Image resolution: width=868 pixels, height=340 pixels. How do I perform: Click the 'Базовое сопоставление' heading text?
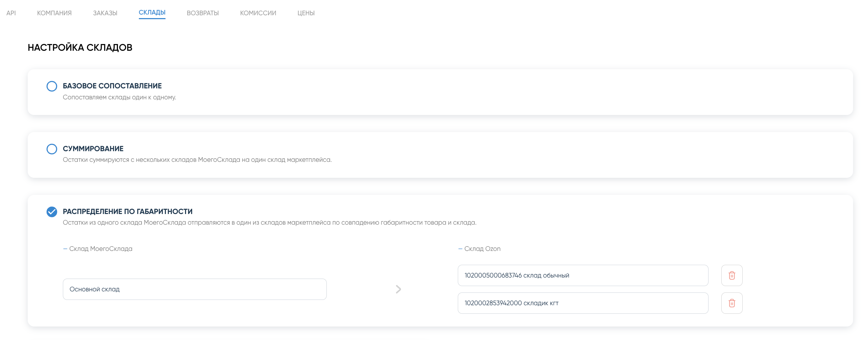pos(112,86)
